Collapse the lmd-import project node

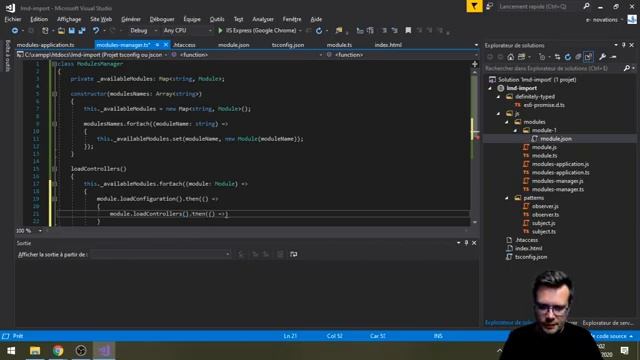tap(490, 88)
